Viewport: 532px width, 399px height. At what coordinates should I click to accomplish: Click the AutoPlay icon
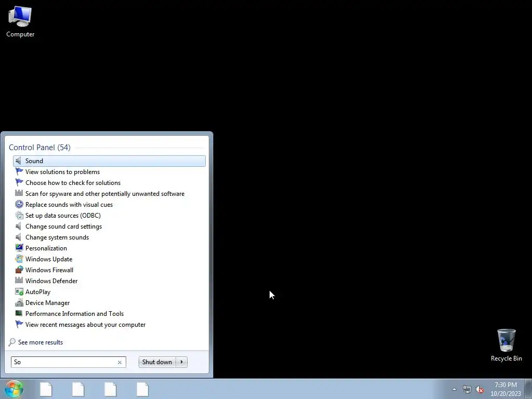(x=19, y=291)
